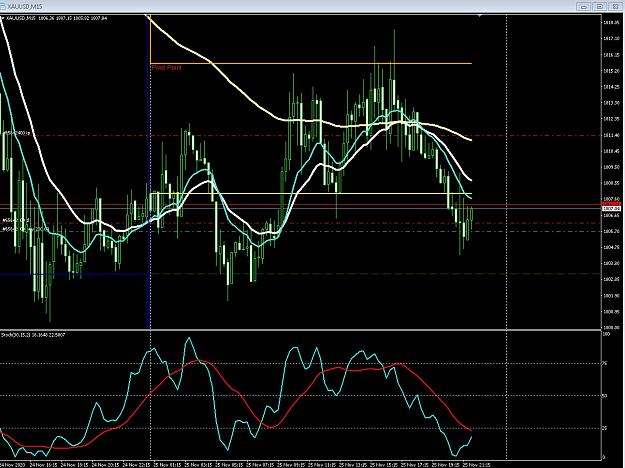
Task: Maximize the XAUUSD,M15 chart window
Action: pos(600,6)
